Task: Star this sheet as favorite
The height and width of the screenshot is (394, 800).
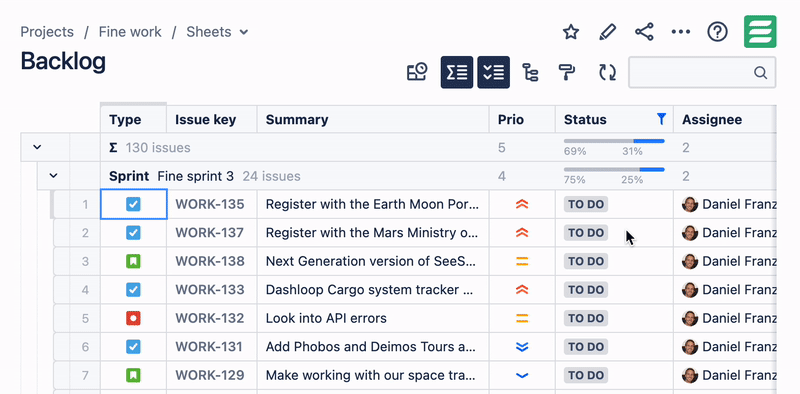Action: pyautogui.click(x=571, y=32)
